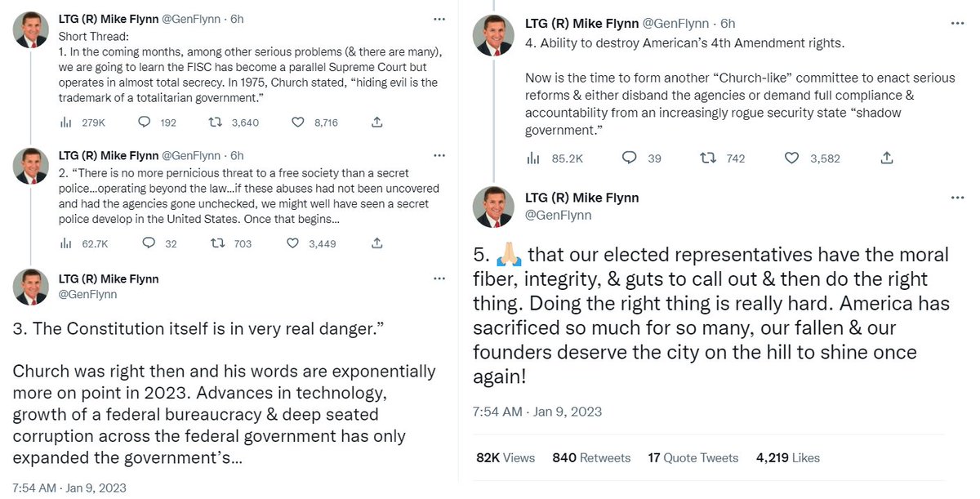The height and width of the screenshot is (499, 980).
Task: Retweet the fourth tweet with 742 retweets
Action: tap(709, 158)
